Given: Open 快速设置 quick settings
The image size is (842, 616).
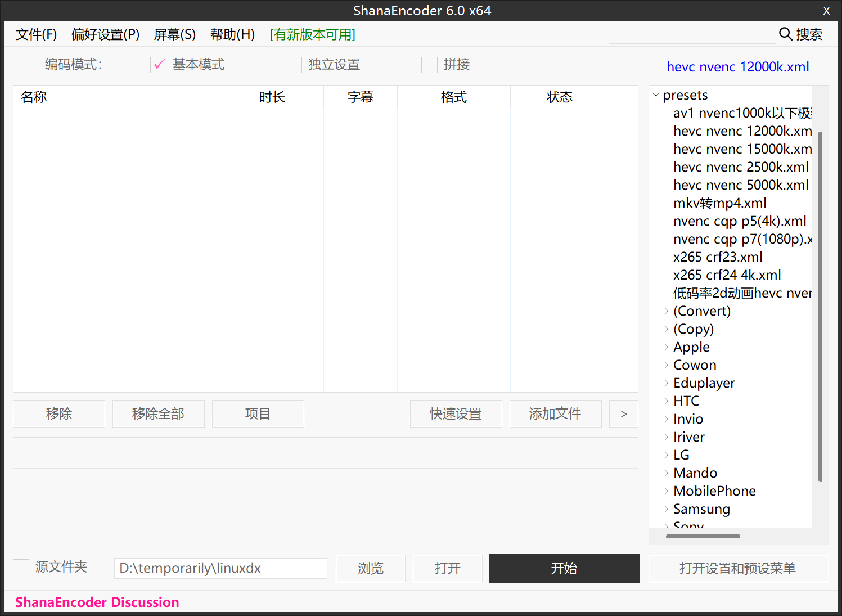Looking at the screenshot, I should pyautogui.click(x=456, y=414).
